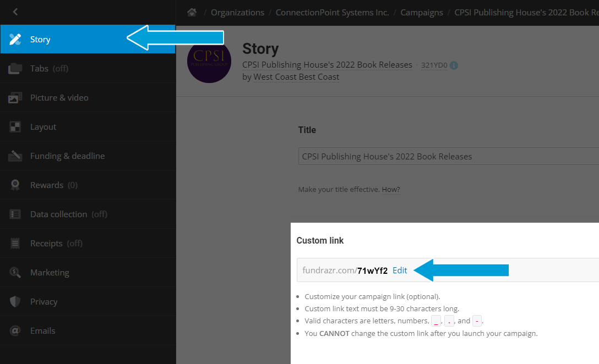Screen dimensions: 599x364
Task: Open Funding & deadline section
Action: tap(88, 156)
